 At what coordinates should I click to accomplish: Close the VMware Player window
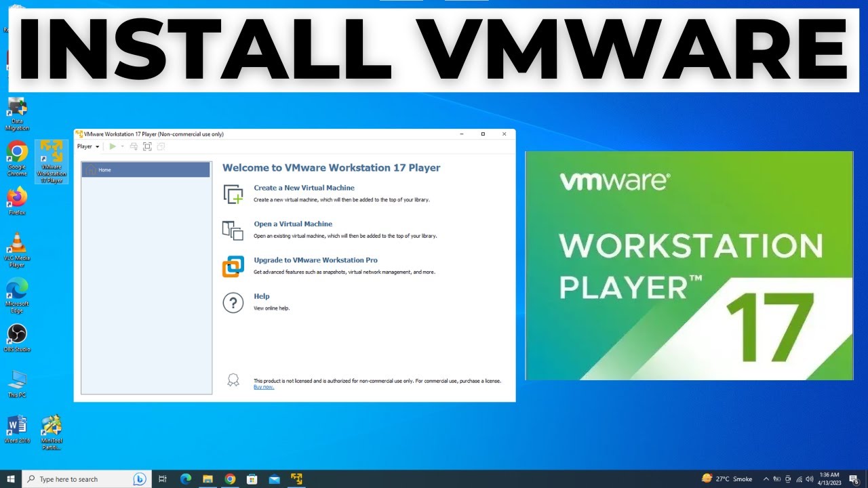coord(504,134)
